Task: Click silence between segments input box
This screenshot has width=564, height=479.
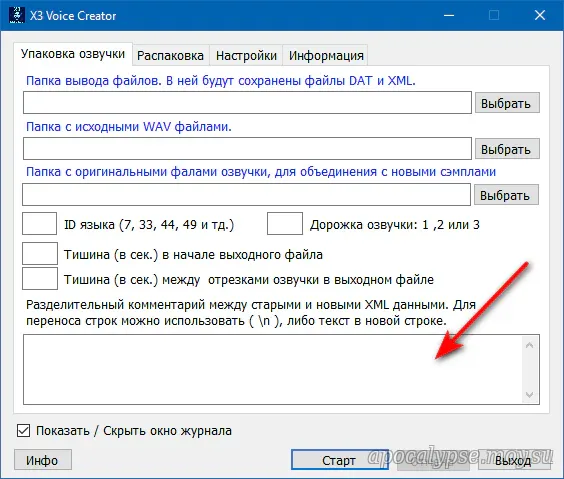Action: pos(40,278)
